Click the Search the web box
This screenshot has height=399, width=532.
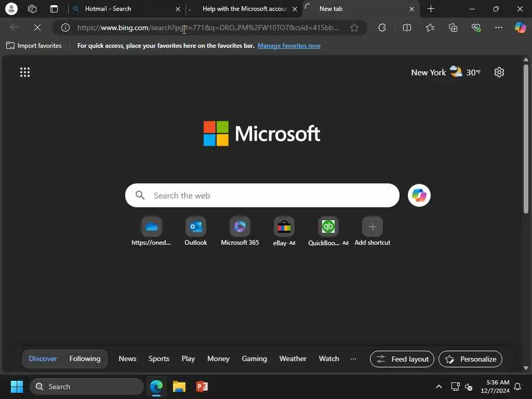pos(262,195)
